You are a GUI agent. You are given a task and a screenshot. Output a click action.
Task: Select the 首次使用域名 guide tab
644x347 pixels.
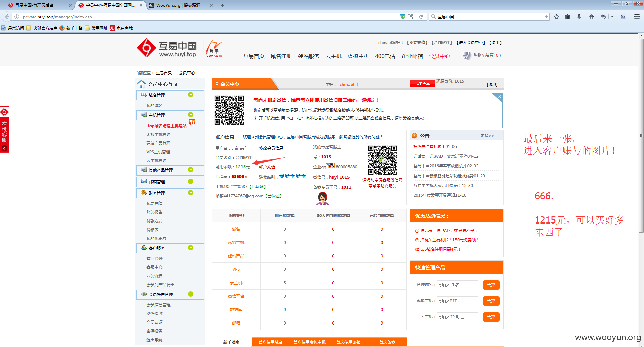[270, 342]
